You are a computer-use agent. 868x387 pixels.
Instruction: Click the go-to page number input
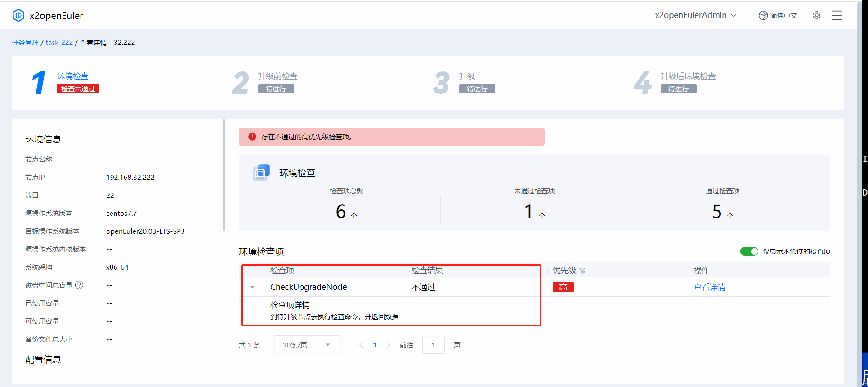click(433, 345)
